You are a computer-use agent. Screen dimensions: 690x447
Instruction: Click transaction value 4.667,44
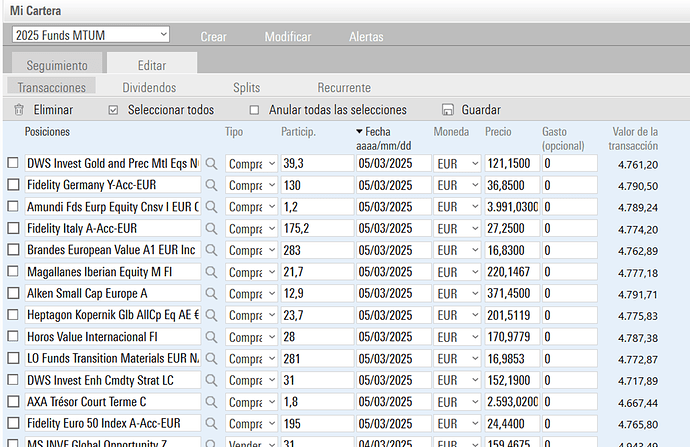click(x=638, y=403)
